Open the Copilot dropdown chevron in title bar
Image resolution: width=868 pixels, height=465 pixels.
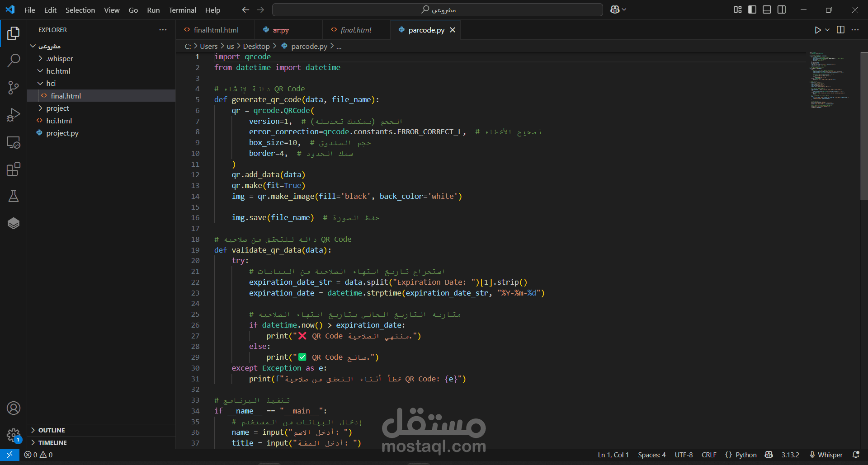tap(624, 9)
